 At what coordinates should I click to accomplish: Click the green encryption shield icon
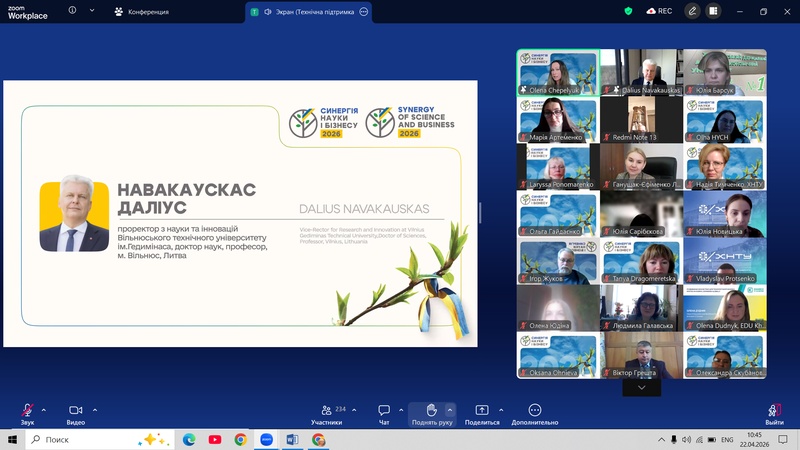coord(628,11)
